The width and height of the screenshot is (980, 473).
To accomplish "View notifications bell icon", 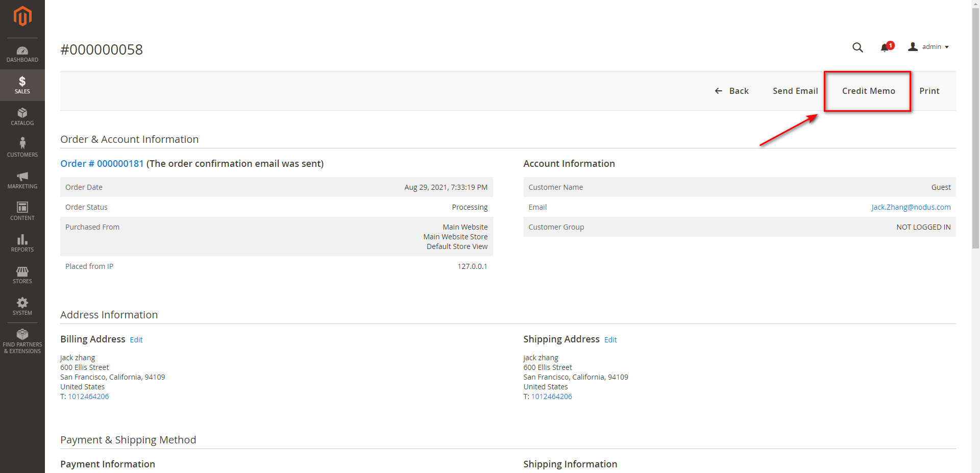I will click(x=885, y=47).
